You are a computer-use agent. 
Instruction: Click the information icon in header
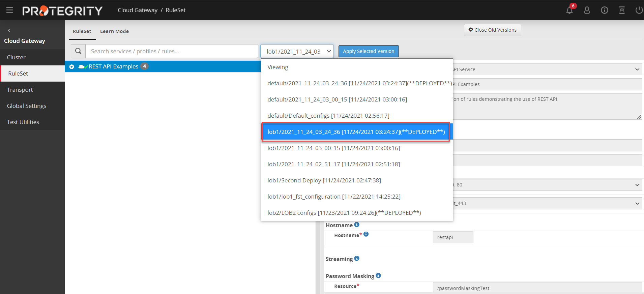[605, 10]
